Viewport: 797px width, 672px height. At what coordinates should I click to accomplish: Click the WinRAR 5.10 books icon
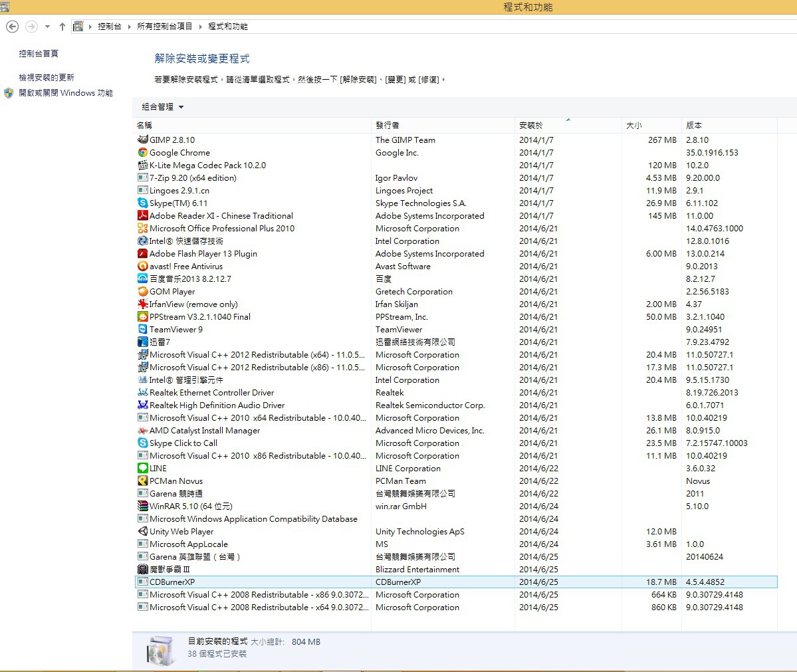click(x=143, y=506)
